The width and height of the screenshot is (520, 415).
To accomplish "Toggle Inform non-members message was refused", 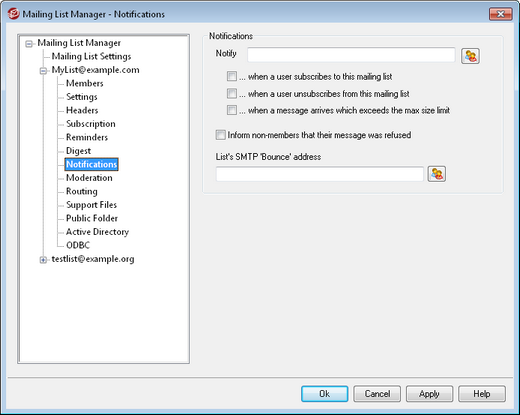I will point(220,135).
